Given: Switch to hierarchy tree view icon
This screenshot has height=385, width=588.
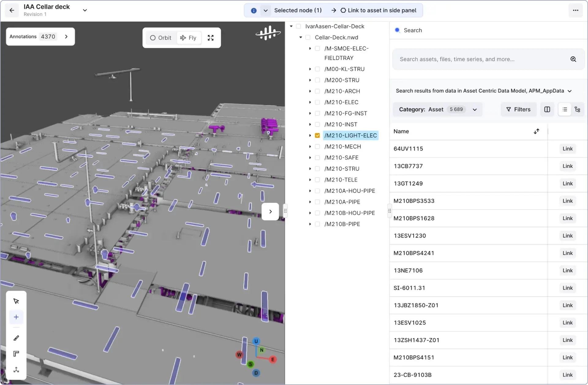Looking at the screenshot, I should point(577,110).
